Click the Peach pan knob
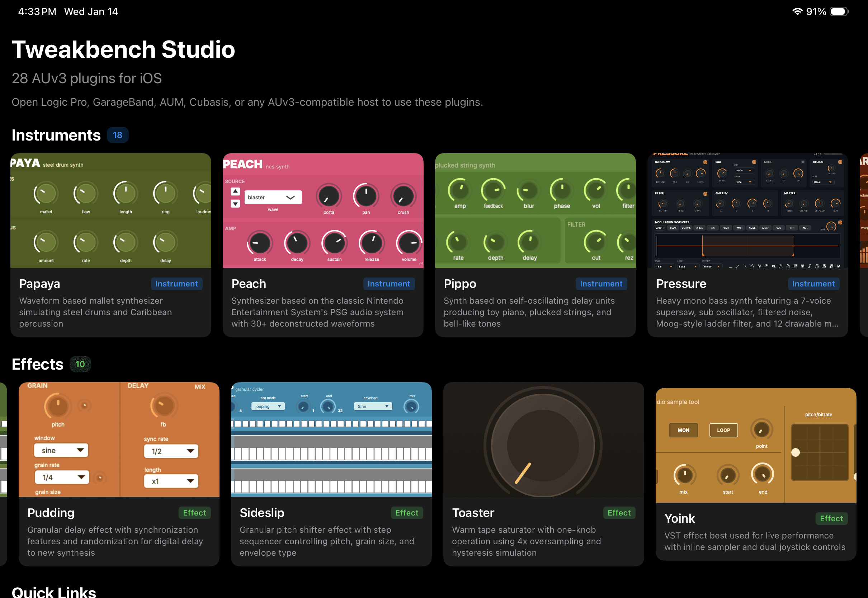Viewport: 868px width, 598px height. 366,196
